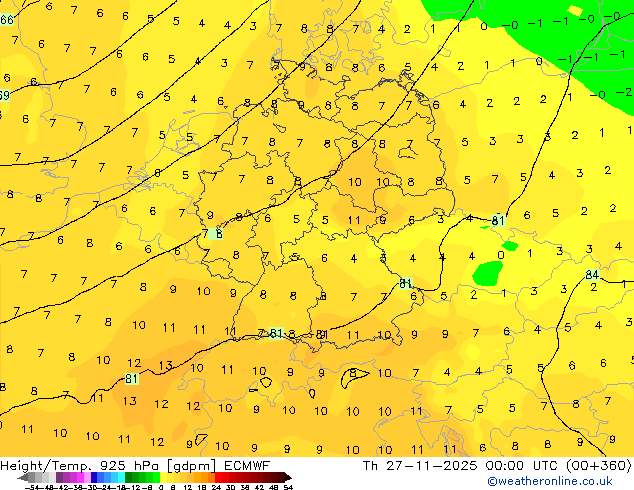Click the gray left arrow end of the color scale
The image size is (634, 490).
click(23, 477)
